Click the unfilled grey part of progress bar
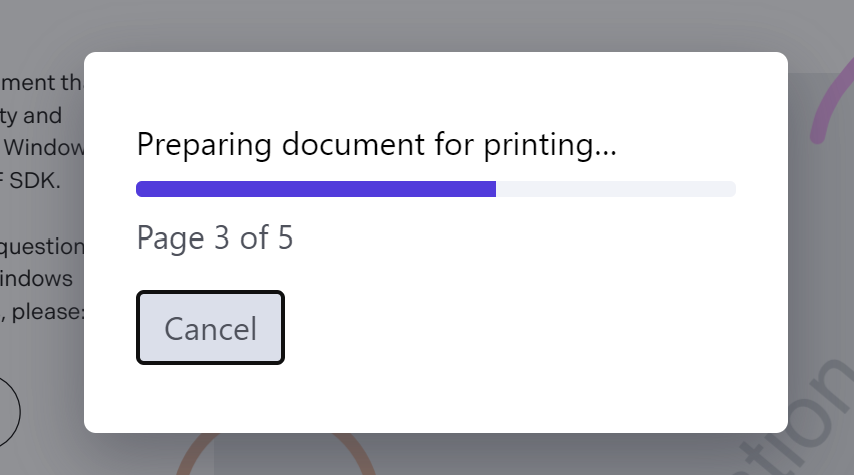This screenshot has height=476, width=854. click(616, 189)
